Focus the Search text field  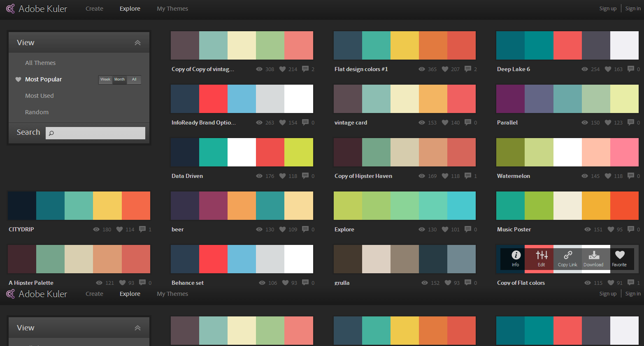tap(100, 133)
